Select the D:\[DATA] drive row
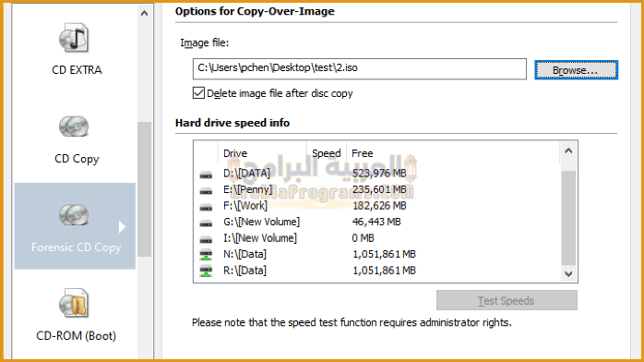Image resolution: width=644 pixels, height=362 pixels. pyautogui.click(x=378, y=174)
